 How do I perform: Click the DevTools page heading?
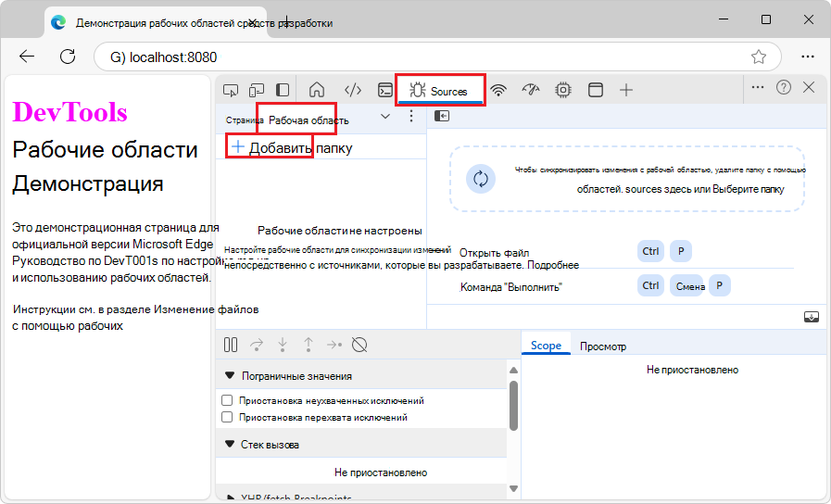70,112
